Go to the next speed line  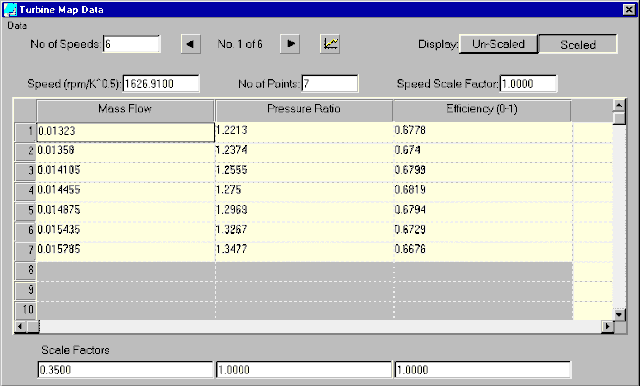tap(290, 44)
